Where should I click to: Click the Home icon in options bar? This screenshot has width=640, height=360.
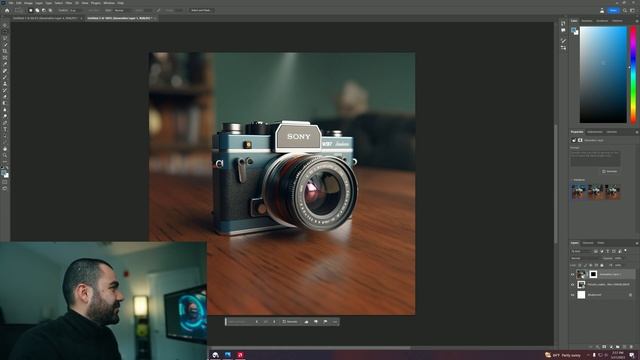7,10
